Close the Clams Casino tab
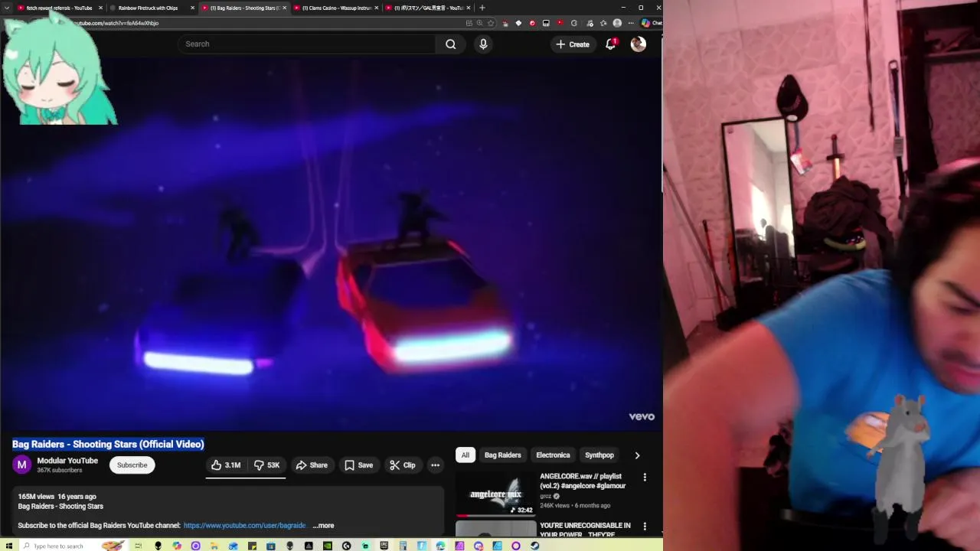 376,8
